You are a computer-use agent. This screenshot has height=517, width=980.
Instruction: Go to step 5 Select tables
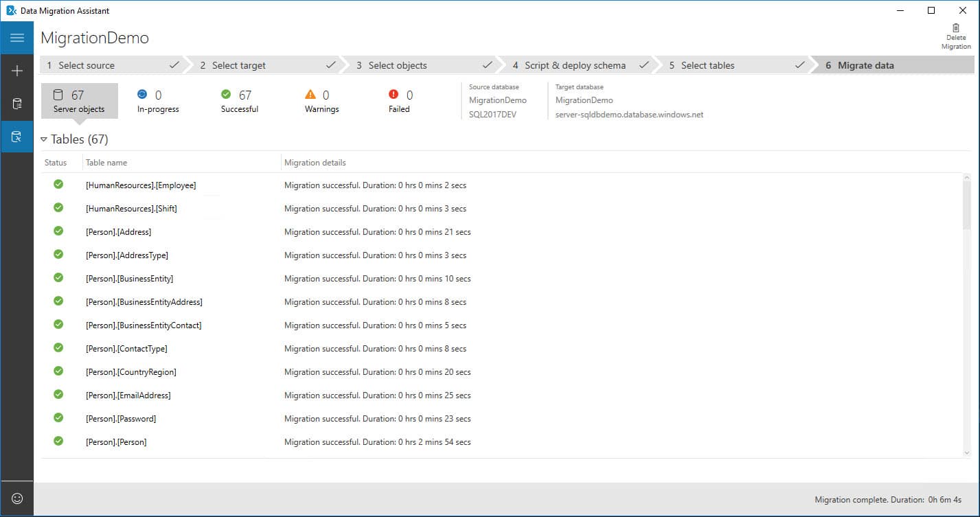tap(736, 65)
